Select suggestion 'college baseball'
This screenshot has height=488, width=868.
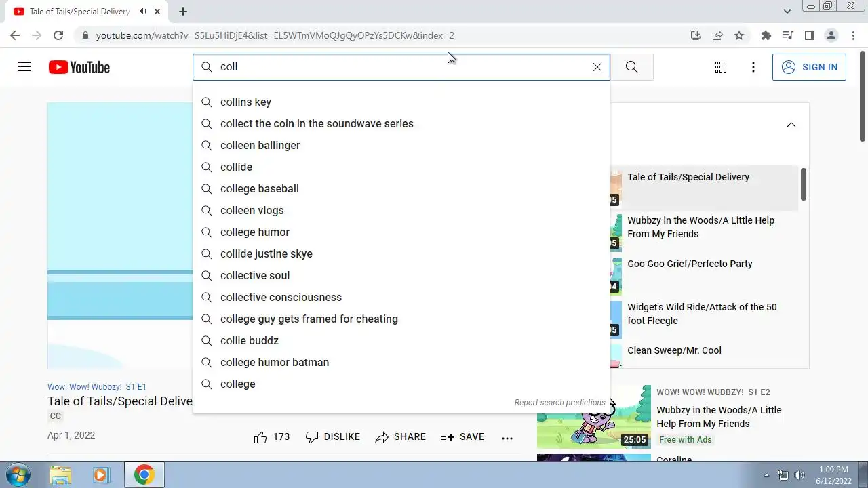click(401, 188)
